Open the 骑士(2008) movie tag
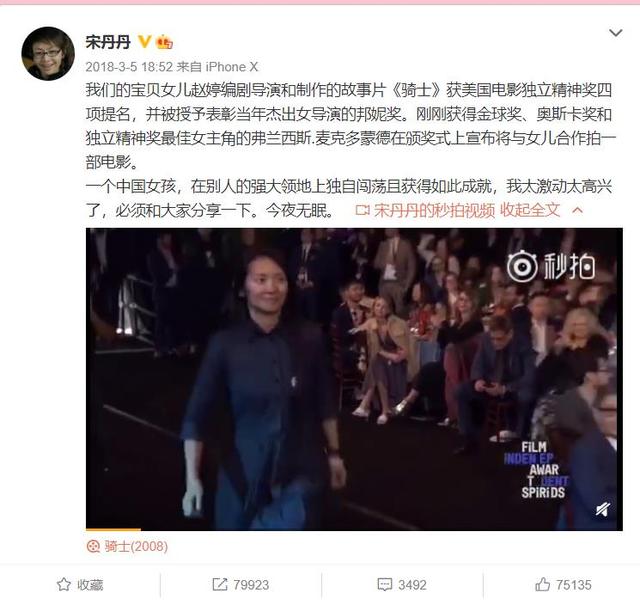The width and height of the screenshot is (640, 605). point(136,546)
